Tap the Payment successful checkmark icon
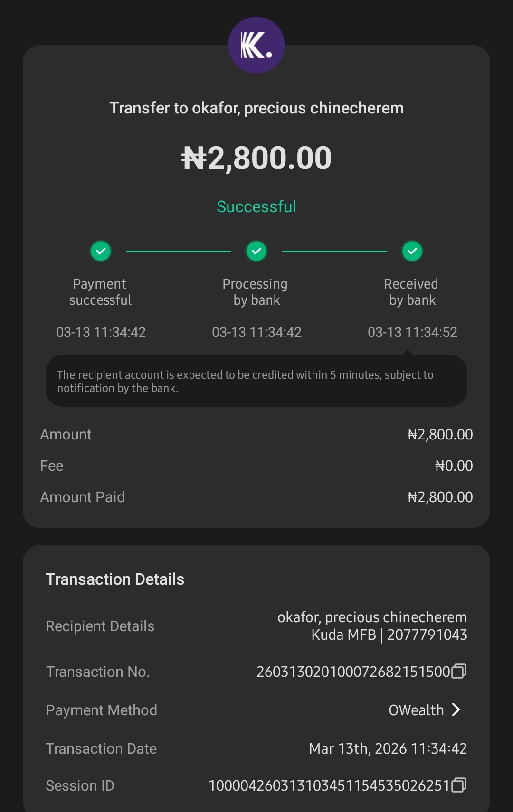 [101, 251]
